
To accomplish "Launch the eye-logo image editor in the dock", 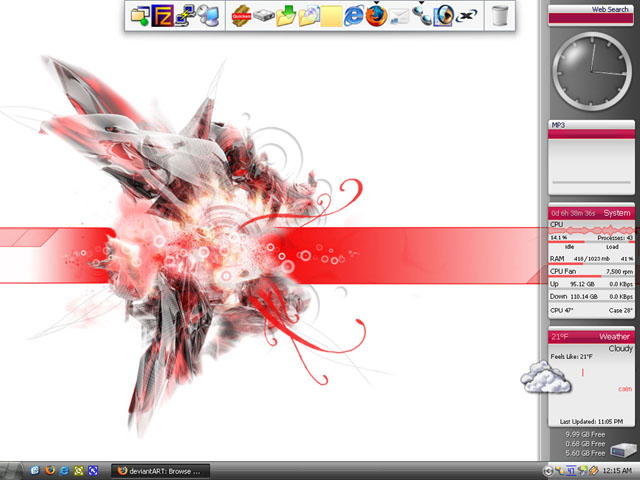I will pos(444,16).
